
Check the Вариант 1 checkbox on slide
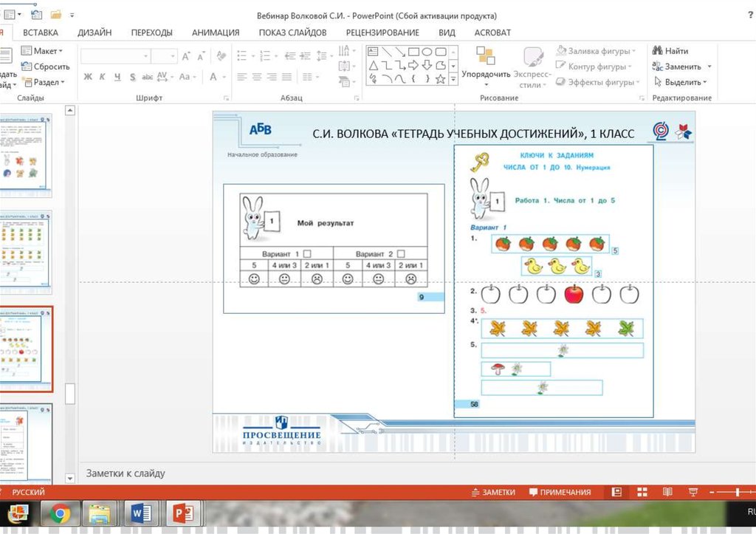tap(307, 253)
